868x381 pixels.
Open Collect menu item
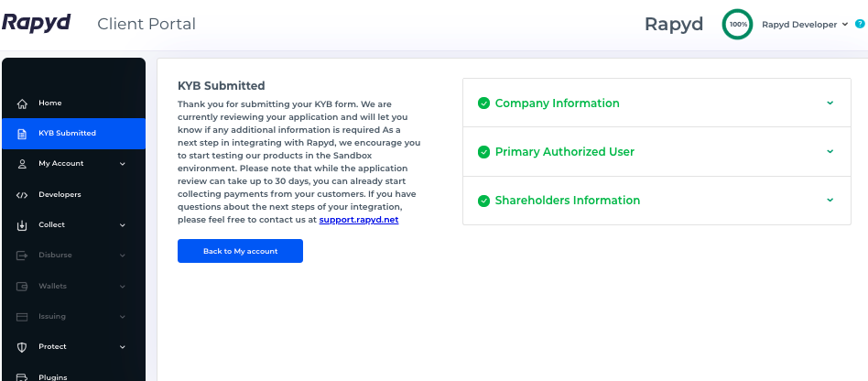pos(73,224)
